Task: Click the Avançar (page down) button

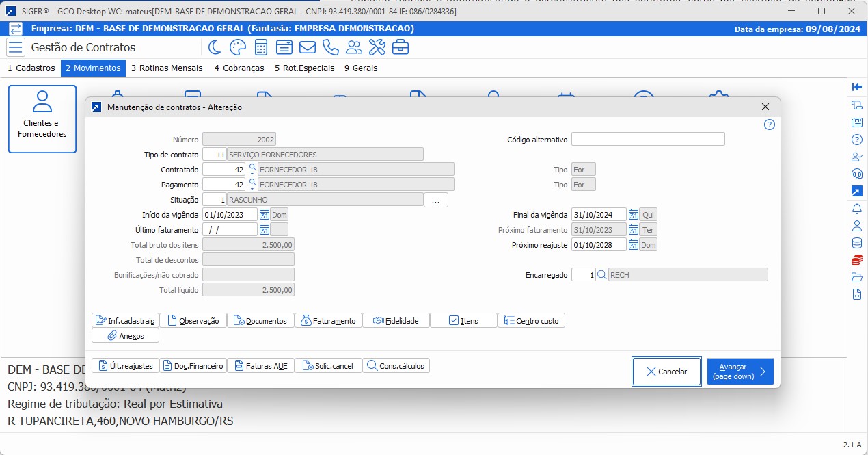Action: pyautogui.click(x=740, y=372)
